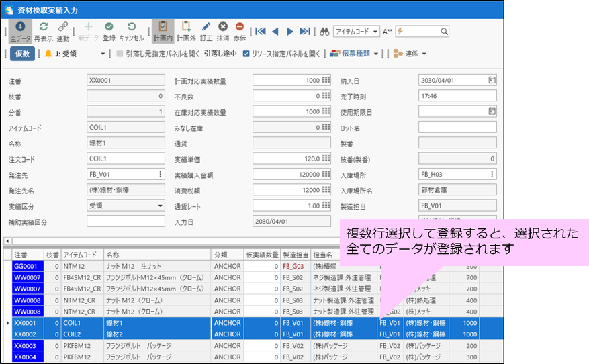Open calculator grid for 消費税額
The image size is (589, 364).
326,190
